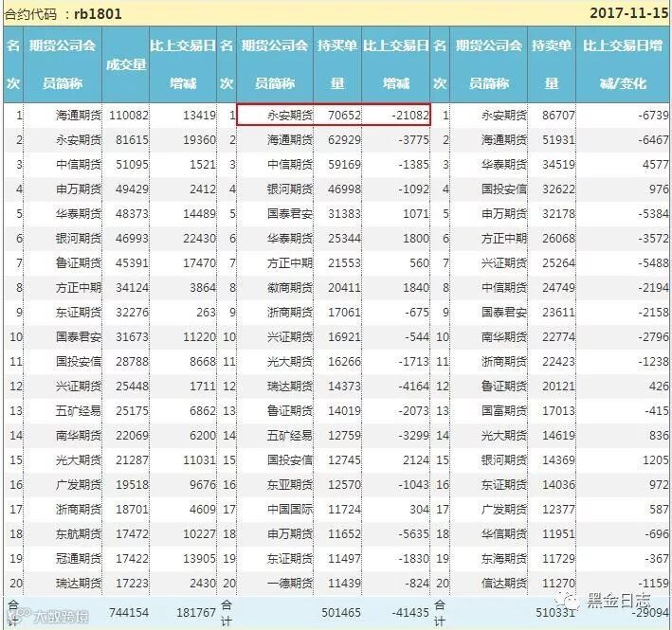Click short position value 86707
Screen dimensions: 672x630
pos(558,116)
